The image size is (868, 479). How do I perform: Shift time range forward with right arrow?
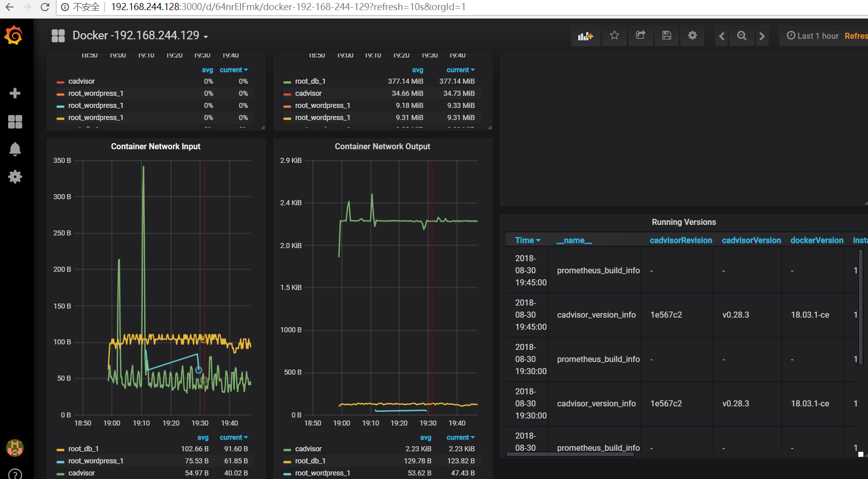pyautogui.click(x=762, y=36)
